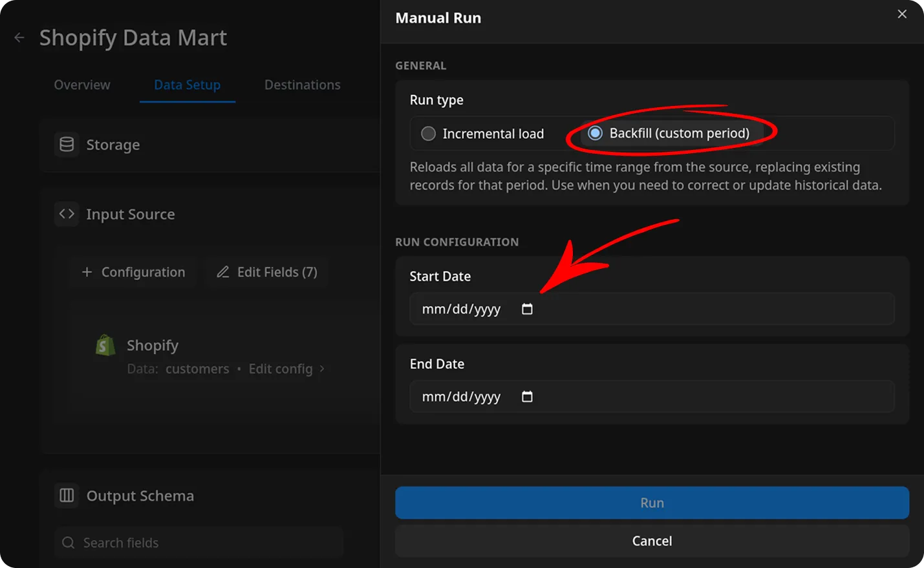Open the Start Date mm/dd/yyyy field
Screen dimensions: 924x568
[461, 309]
